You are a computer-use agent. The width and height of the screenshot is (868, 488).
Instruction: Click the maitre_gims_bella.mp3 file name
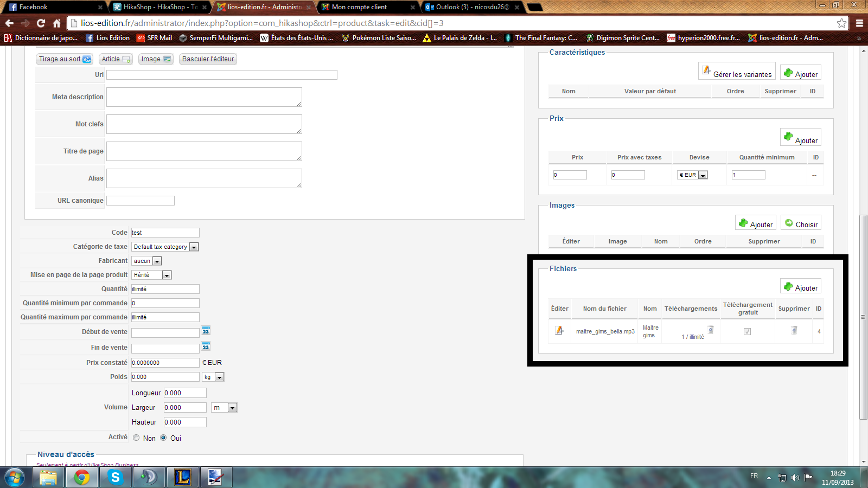pos(605,331)
